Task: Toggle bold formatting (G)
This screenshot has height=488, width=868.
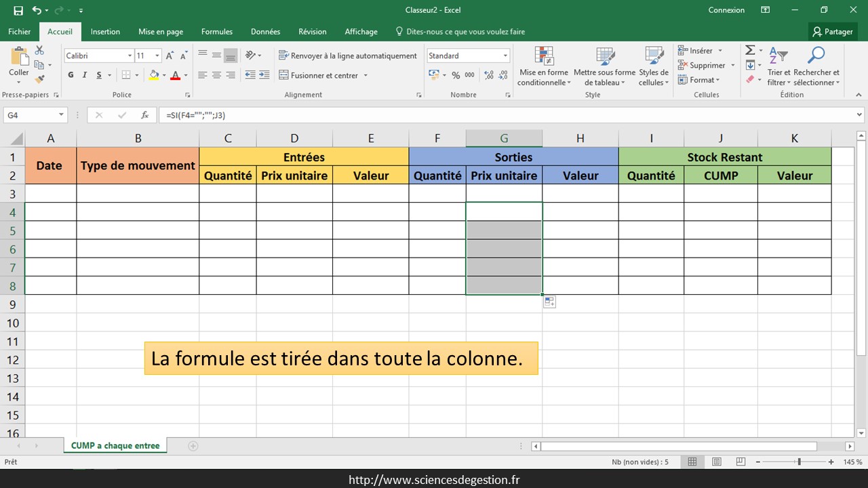Action: [x=71, y=75]
